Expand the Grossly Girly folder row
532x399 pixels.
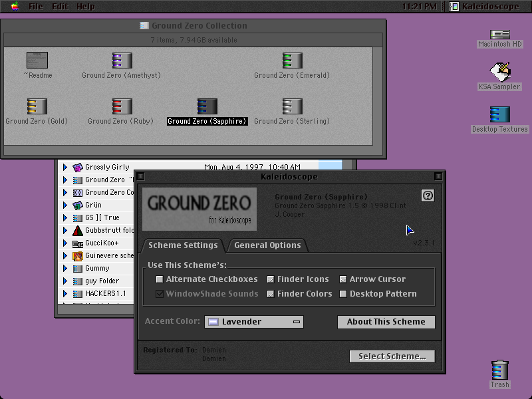65,167
